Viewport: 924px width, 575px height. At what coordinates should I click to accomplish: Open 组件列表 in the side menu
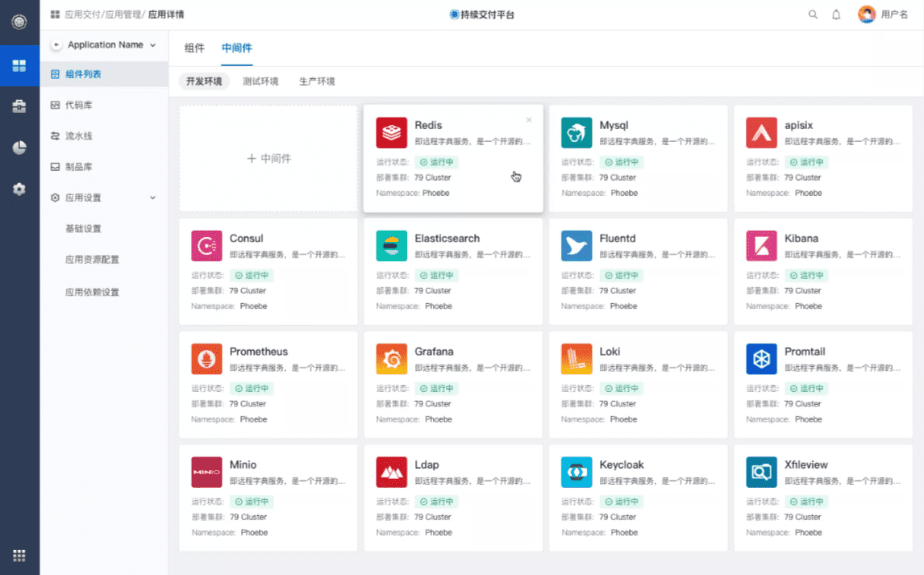pos(104,74)
